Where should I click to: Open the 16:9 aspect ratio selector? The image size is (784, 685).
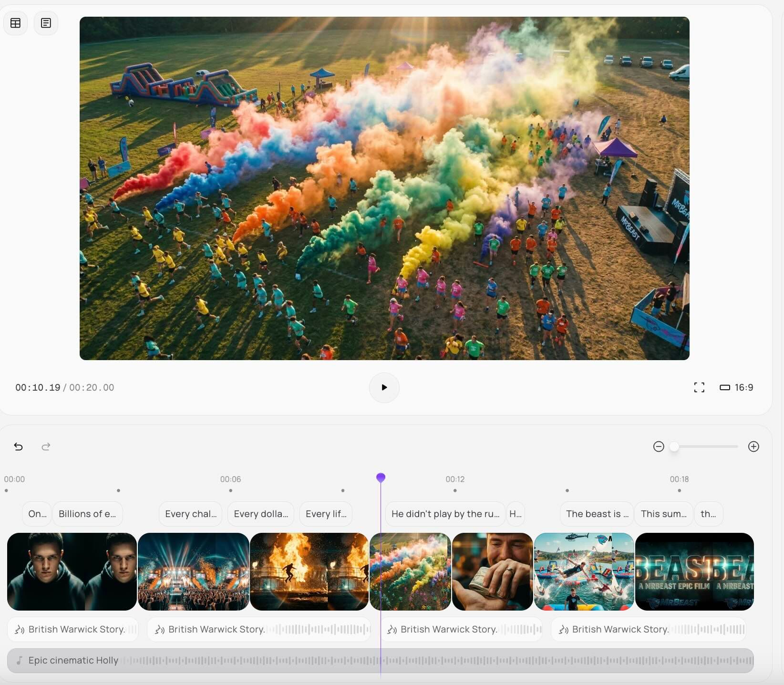point(736,387)
